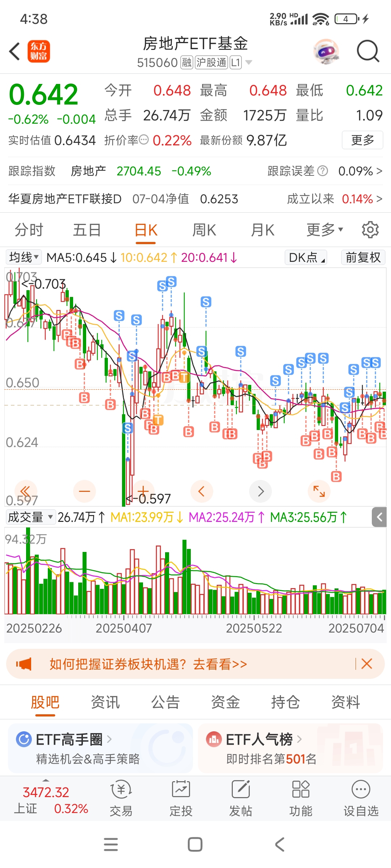This screenshot has height=868, width=391.
Task: Tap the 20250522 date axis label
Action: coord(254,628)
